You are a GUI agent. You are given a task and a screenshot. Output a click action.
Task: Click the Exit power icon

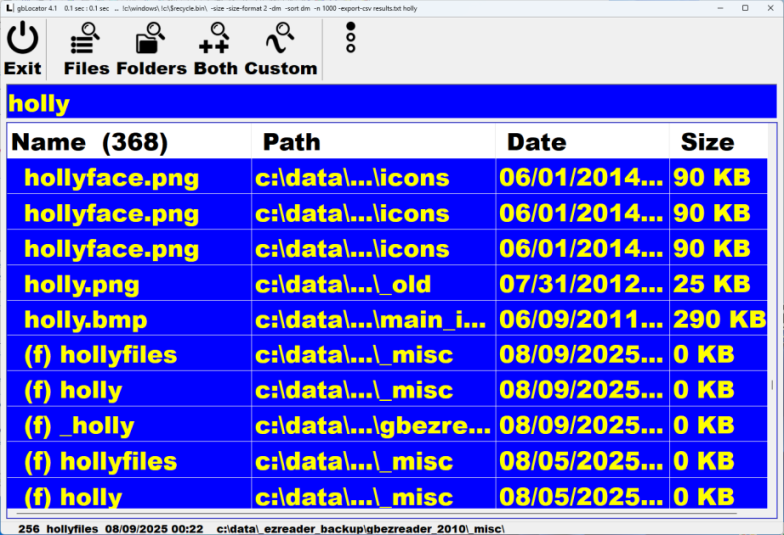pos(22,40)
